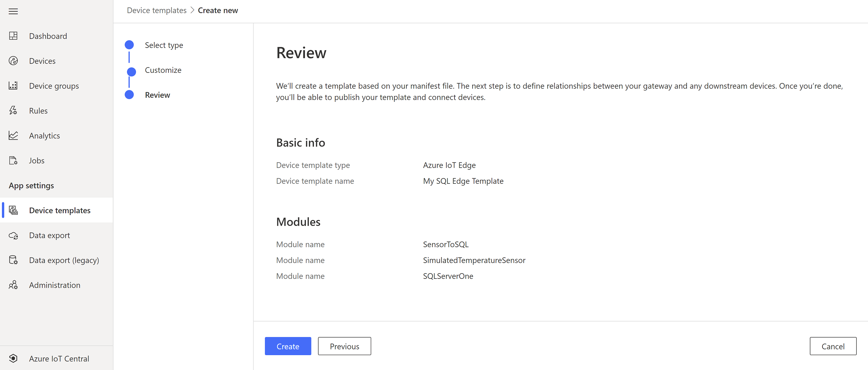Click the Devices icon
The image size is (868, 370).
[13, 61]
